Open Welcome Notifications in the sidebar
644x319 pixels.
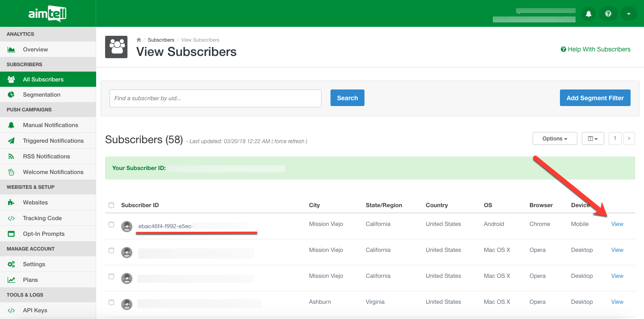[x=53, y=172]
